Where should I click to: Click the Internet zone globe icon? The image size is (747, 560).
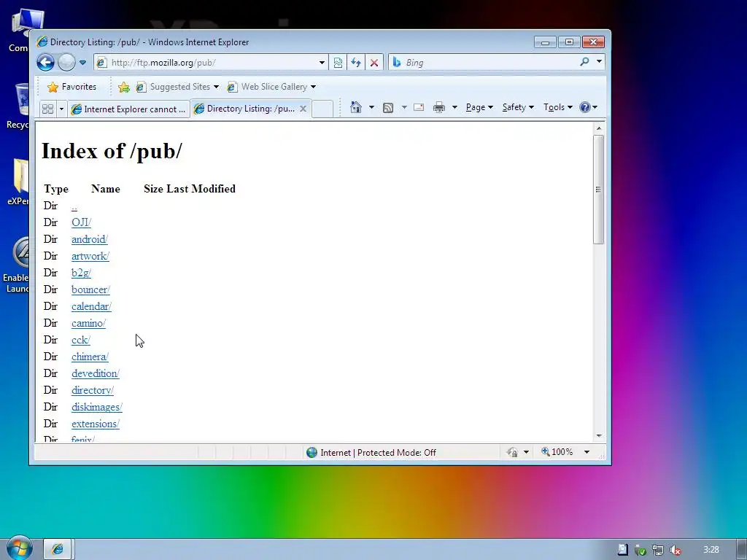pyautogui.click(x=311, y=452)
